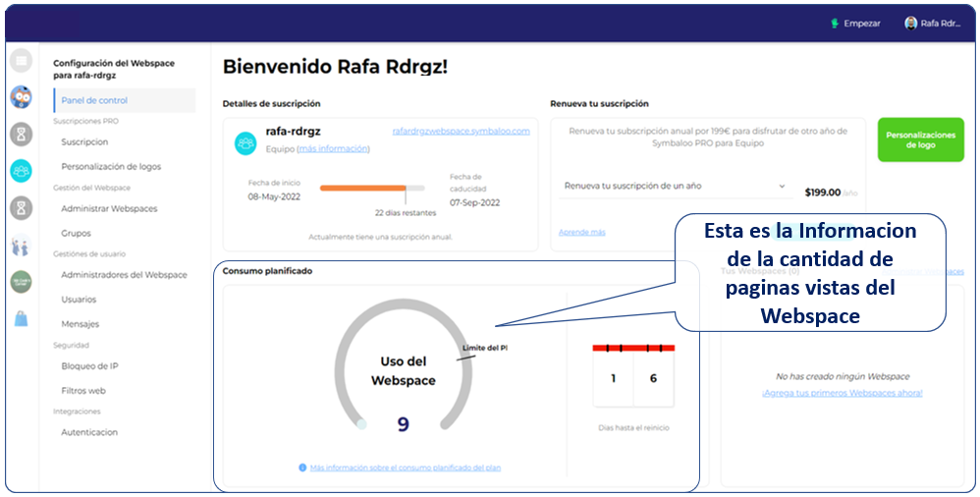Click the Detalles de suscripción heading
The image size is (980, 497).
(271, 104)
